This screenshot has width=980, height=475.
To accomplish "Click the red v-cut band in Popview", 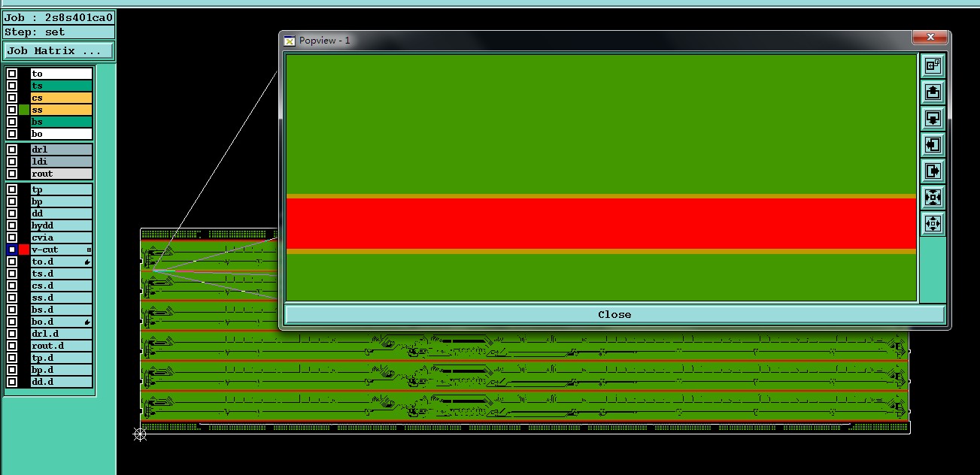I will pyautogui.click(x=601, y=223).
